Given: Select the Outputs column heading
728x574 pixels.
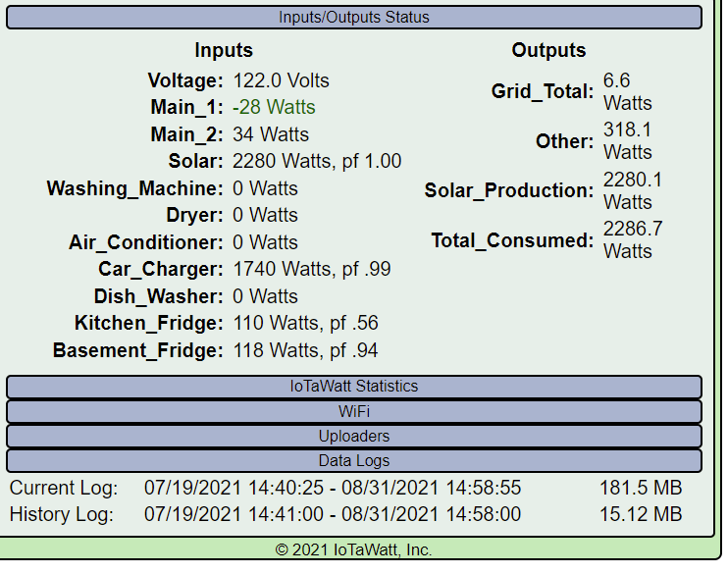Looking at the screenshot, I should click(x=548, y=50).
